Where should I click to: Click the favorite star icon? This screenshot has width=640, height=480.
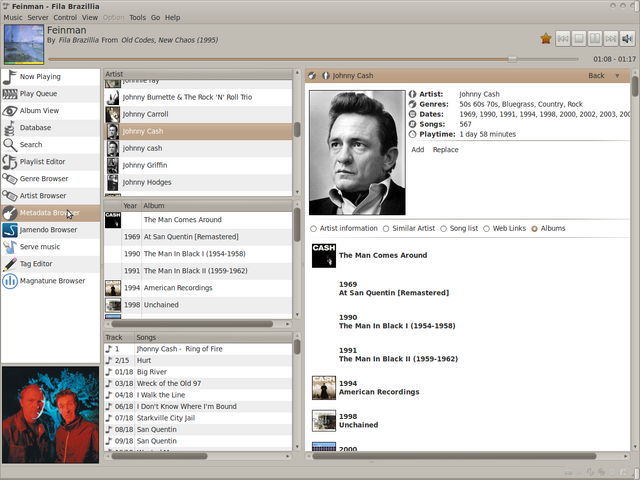[546, 39]
